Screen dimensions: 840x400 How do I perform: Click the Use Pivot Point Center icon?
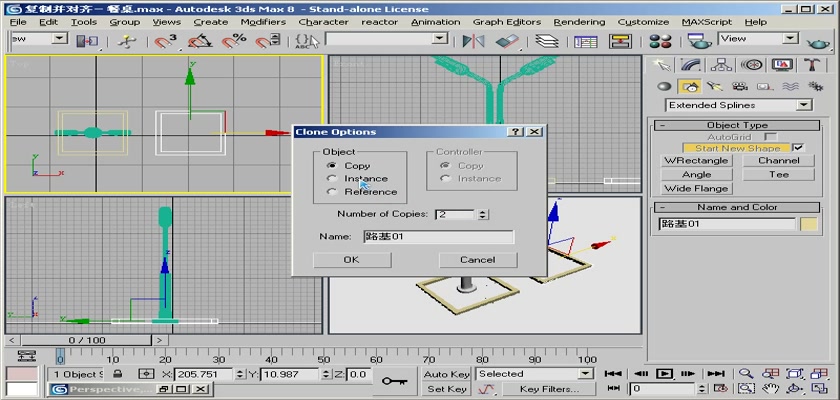(87, 41)
